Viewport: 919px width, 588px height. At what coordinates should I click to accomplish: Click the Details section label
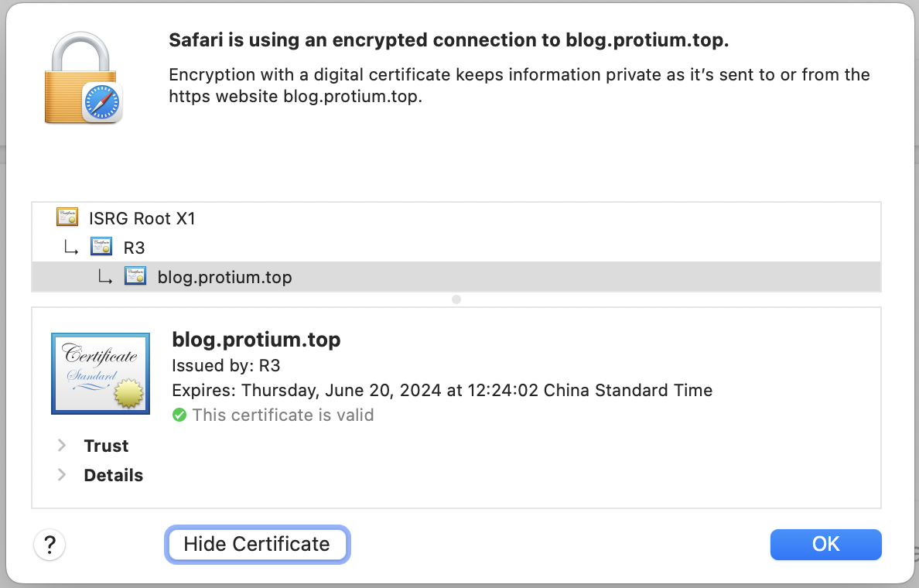113,475
